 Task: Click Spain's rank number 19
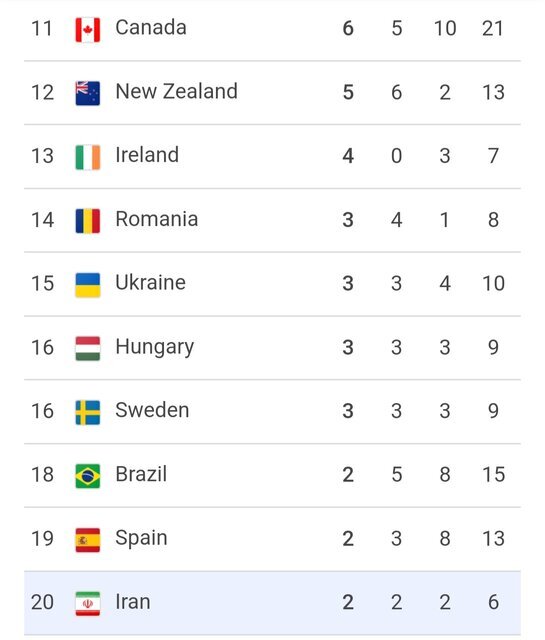coord(42,539)
